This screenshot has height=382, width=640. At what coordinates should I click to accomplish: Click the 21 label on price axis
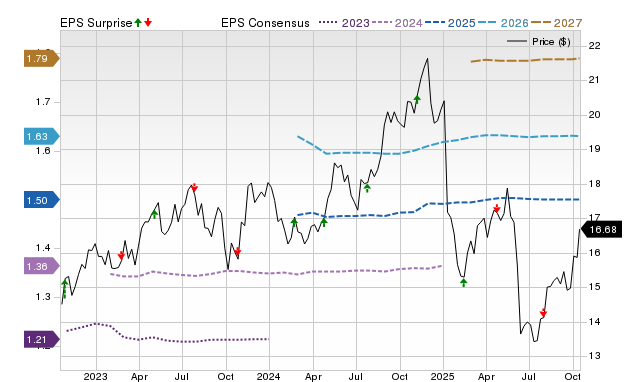pos(594,80)
